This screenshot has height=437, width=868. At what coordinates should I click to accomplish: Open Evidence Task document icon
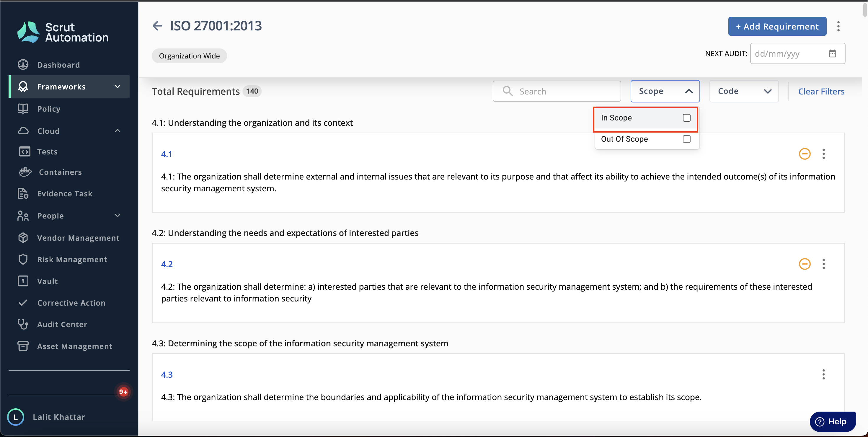[x=23, y=193]
